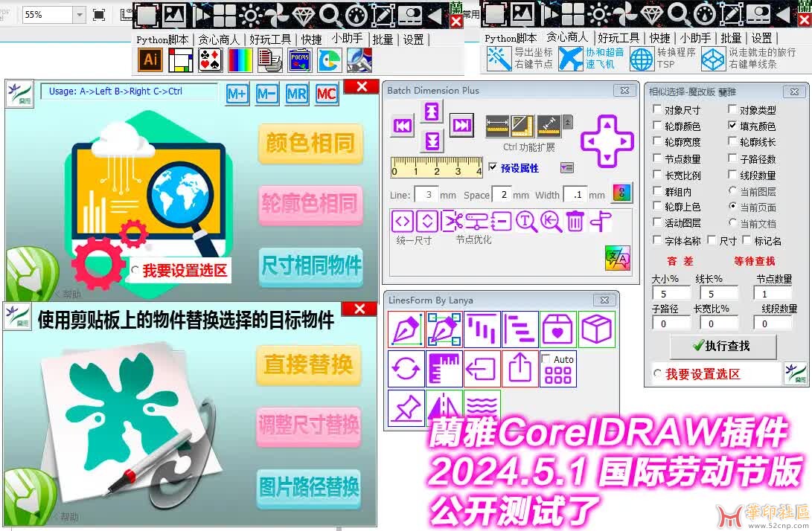Open 设置 tab in right plugin toolbar
Screen dimensions: 812x531
(x=762, y=38)
